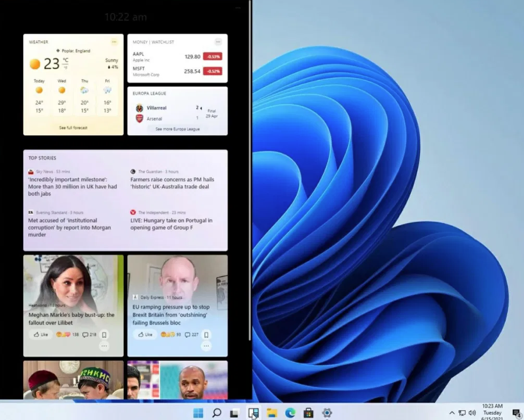Screen dimensions: 524x420
Task: Open reactions on EU Brexit story
Action: 170,335
